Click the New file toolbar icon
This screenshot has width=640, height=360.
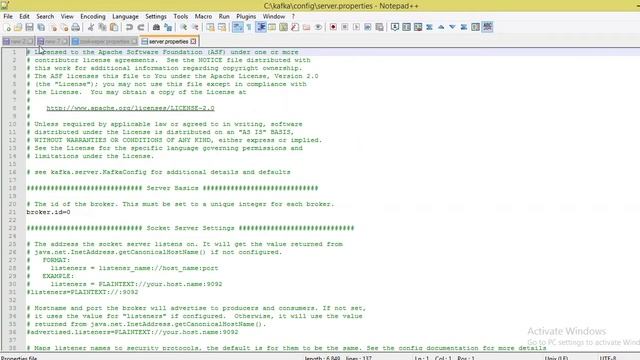point(7,27)
